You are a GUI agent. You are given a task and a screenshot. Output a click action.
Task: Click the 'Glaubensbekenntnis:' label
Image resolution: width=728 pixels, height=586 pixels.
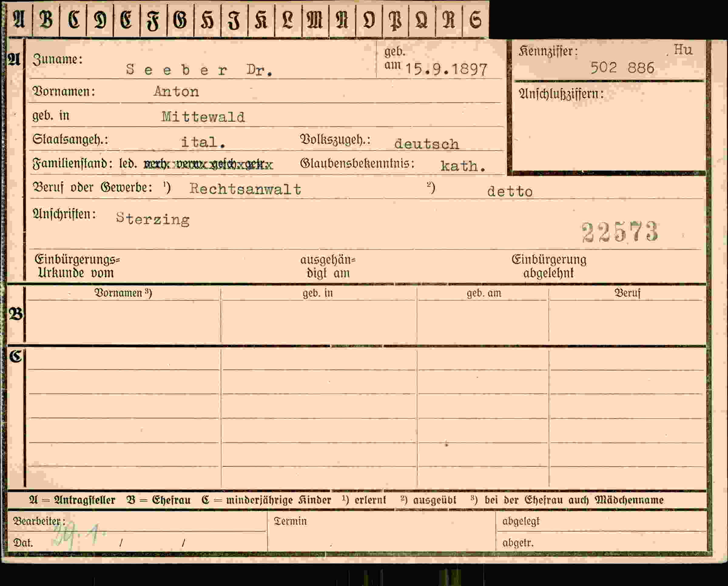click(x=357, y=163)
